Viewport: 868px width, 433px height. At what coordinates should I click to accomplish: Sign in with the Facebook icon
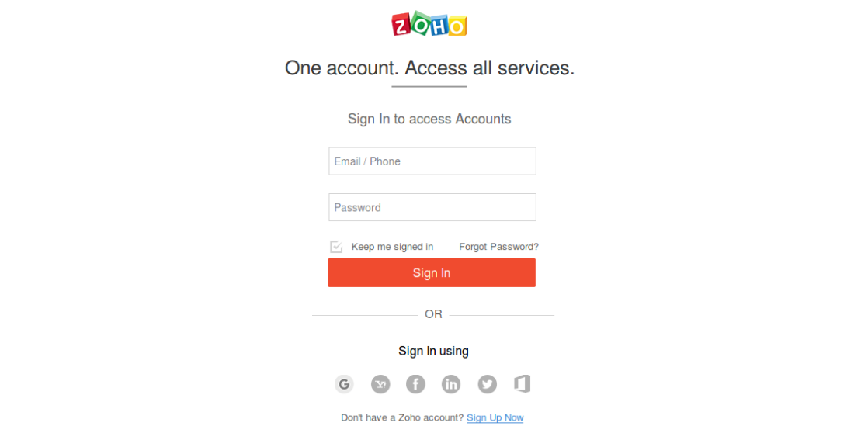[415, 384]
